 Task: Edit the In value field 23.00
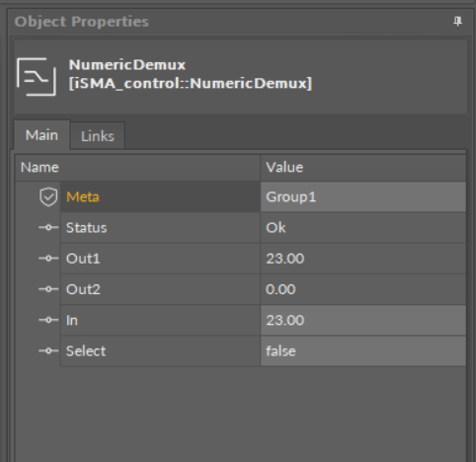363,320
